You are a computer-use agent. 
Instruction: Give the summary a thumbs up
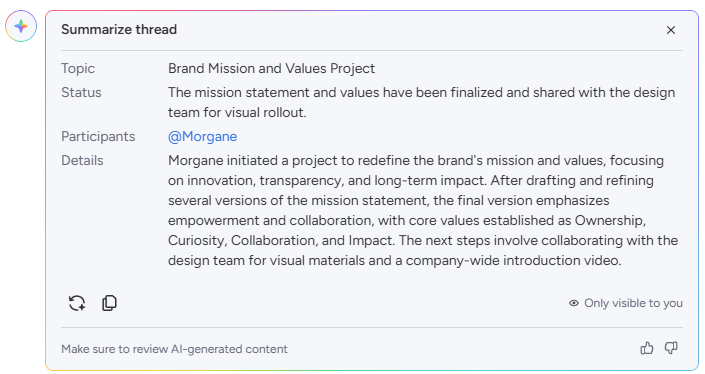tap(647, 348)
